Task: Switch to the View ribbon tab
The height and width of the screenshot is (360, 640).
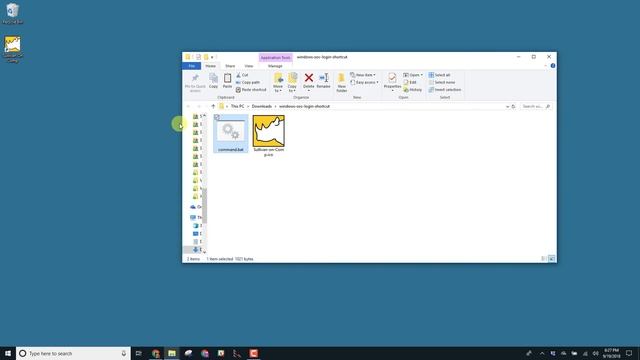Action: click(249, 66)
